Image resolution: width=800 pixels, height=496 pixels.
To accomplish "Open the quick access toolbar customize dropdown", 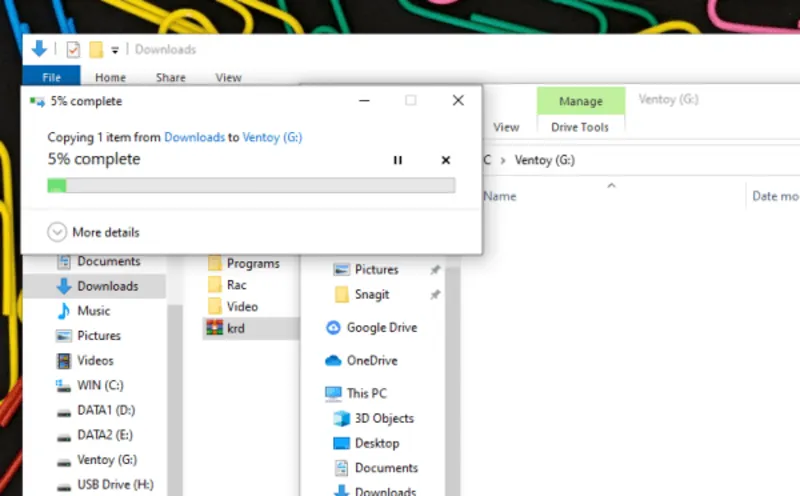I will (x=115, y=50).
